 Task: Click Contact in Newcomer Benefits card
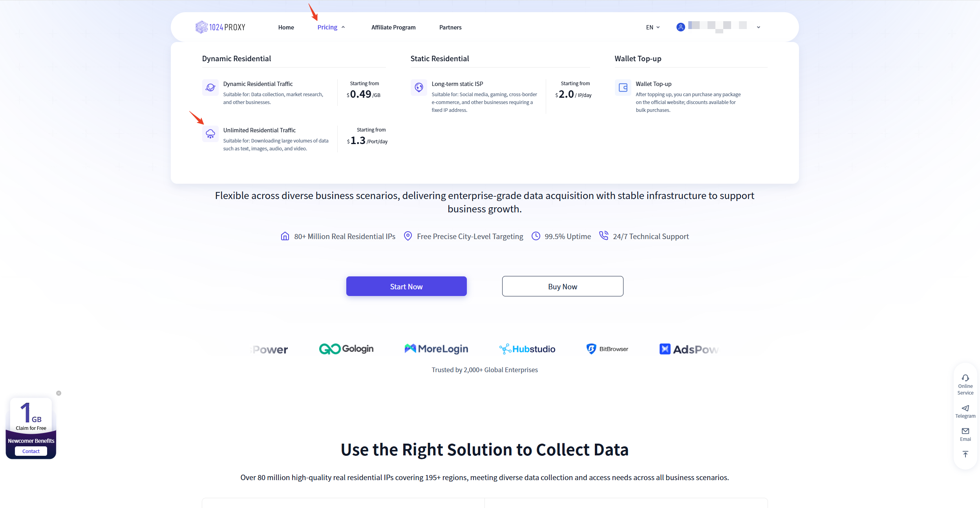[31, 451]
